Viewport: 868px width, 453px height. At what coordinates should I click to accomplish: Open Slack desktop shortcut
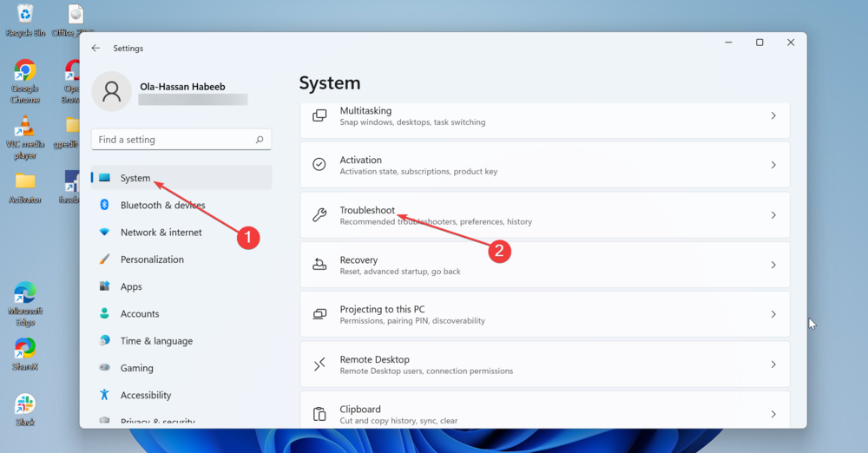25,410
